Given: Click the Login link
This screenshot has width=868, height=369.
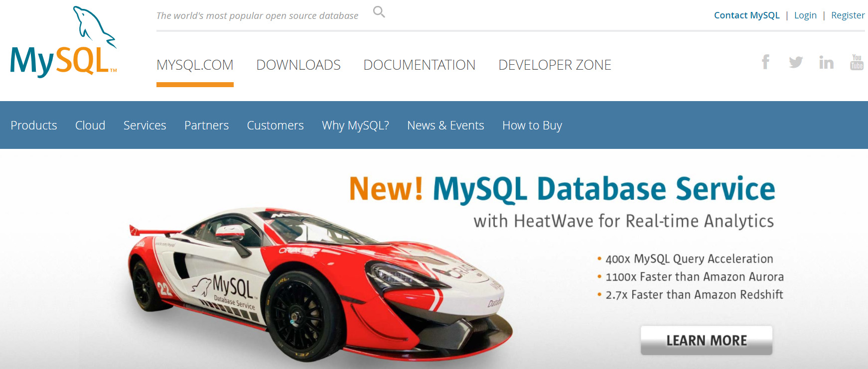Looking at the screenshot, I should click(x=805, y=15).
